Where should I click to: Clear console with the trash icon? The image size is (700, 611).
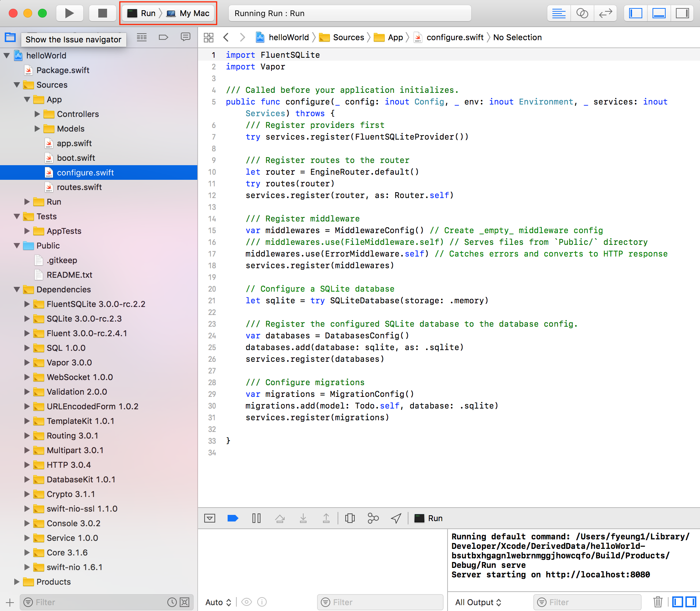tap(658, 602)
